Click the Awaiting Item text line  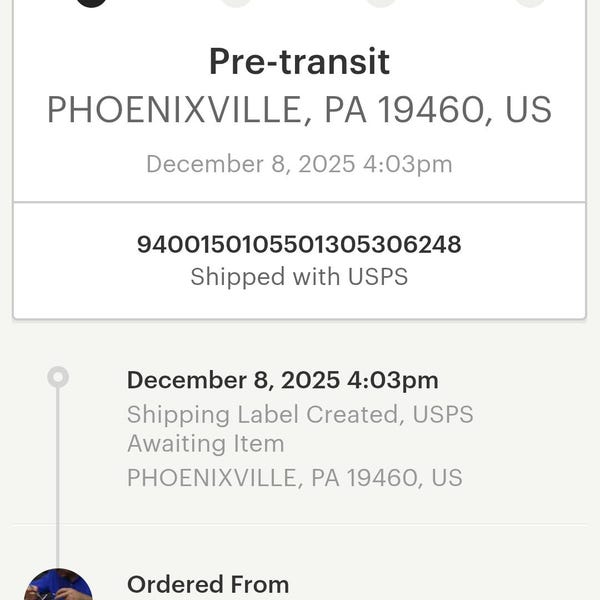[x=205, y=443]
